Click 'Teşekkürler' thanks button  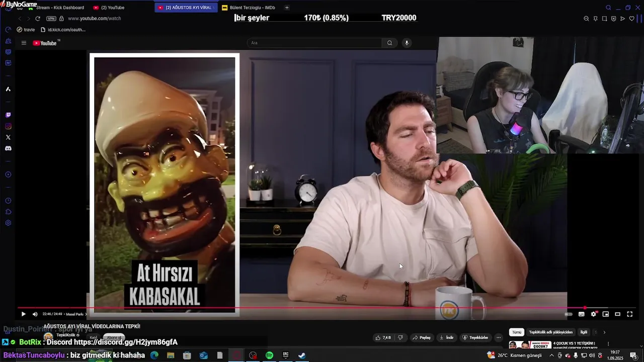(475, 338)
